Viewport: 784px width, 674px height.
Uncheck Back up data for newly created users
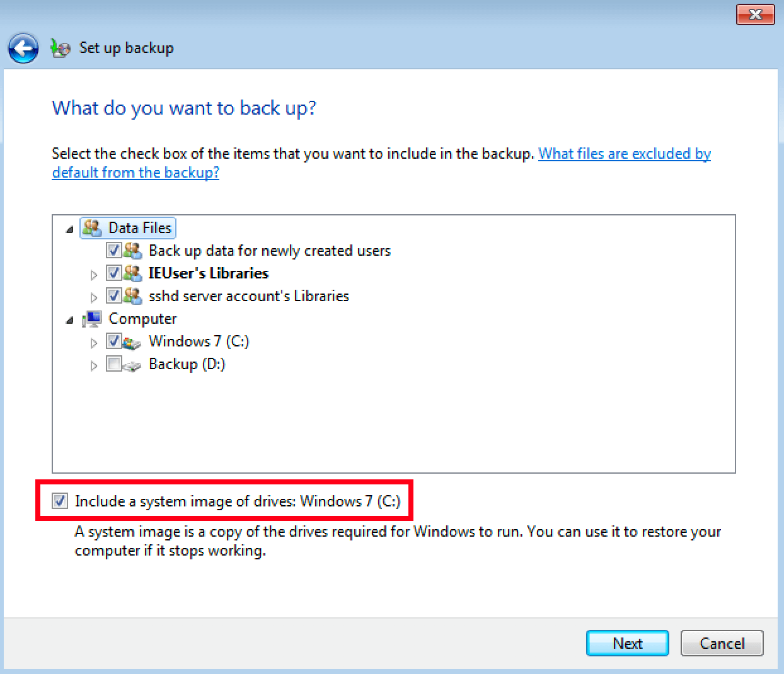(114, 251)
